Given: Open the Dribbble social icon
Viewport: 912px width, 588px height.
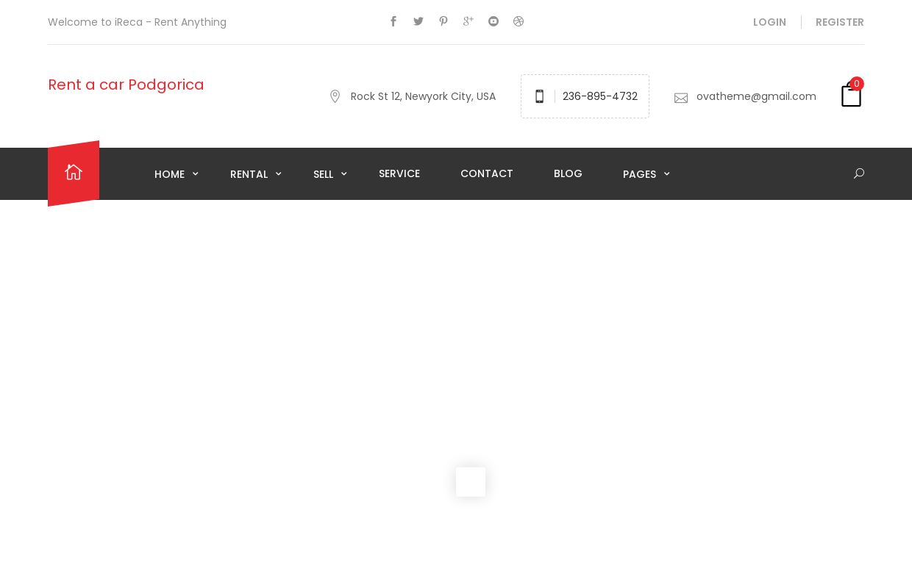Looking at the screenshot, I should click(x=519, y=21).
